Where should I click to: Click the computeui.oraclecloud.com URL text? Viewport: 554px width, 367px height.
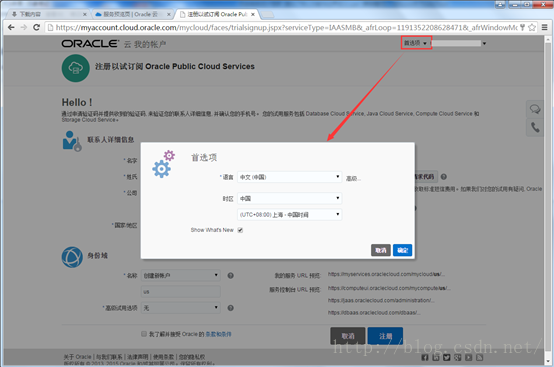pyautogui.click(x=389, y=288)
